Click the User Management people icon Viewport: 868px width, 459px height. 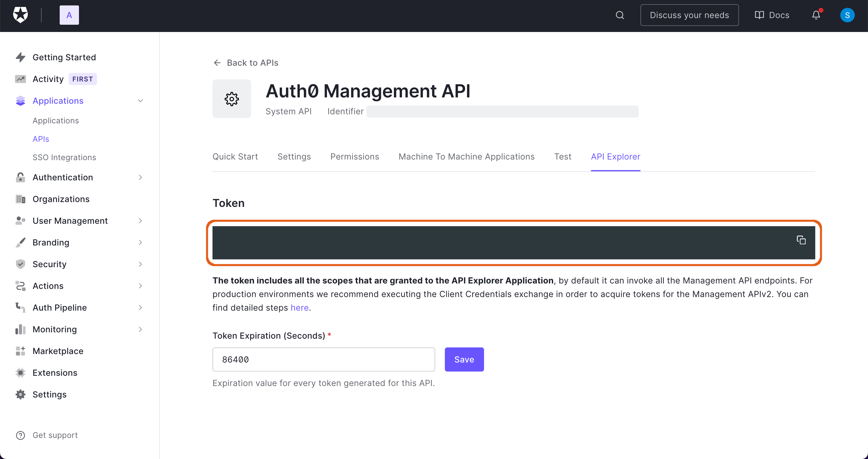[x=20, y=221]
